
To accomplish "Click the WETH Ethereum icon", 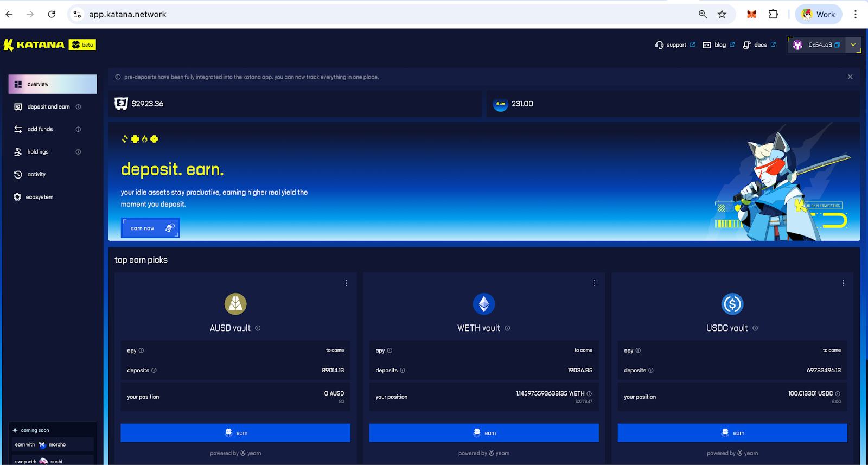I will click(484, 304).
